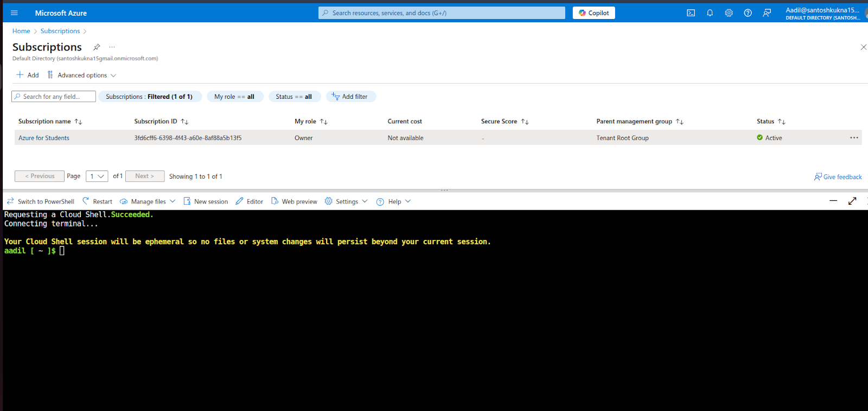
Task: Open more options ellipsis beside Subscriptions title
Action: point(112,47)
